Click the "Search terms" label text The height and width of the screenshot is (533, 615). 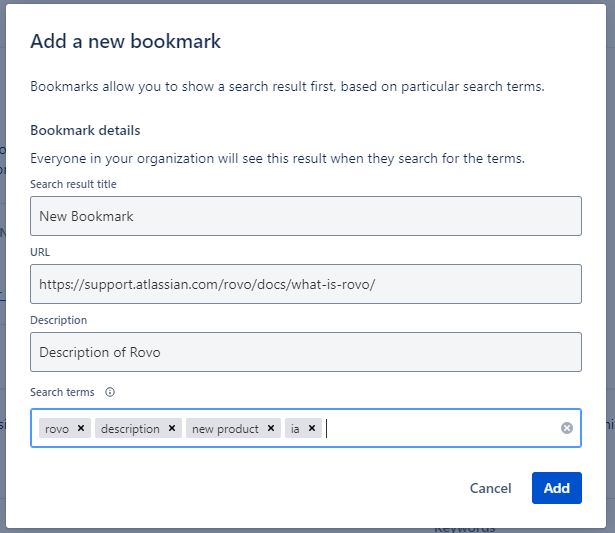click(64, 393)
